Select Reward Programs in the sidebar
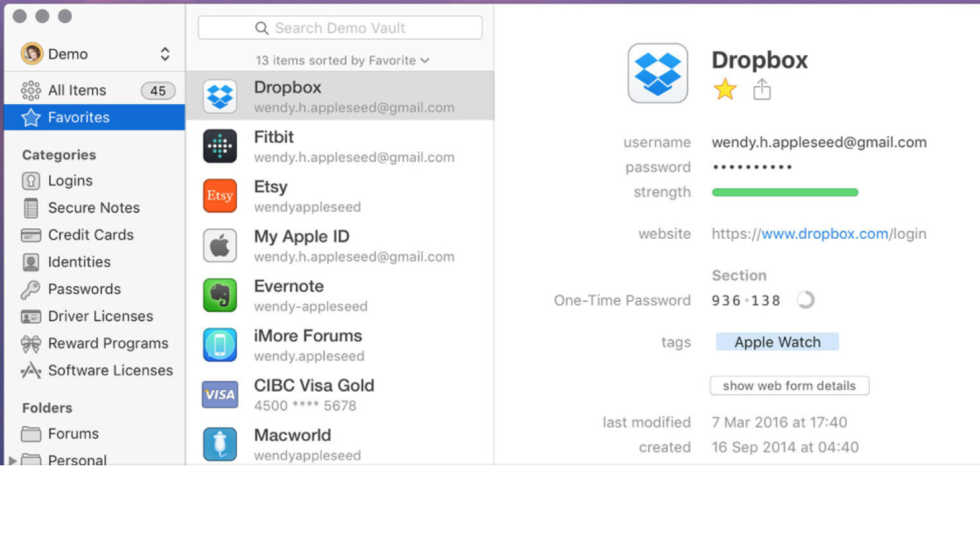Image resolution: width=980 pixels, height=551 pixels. 108,343
